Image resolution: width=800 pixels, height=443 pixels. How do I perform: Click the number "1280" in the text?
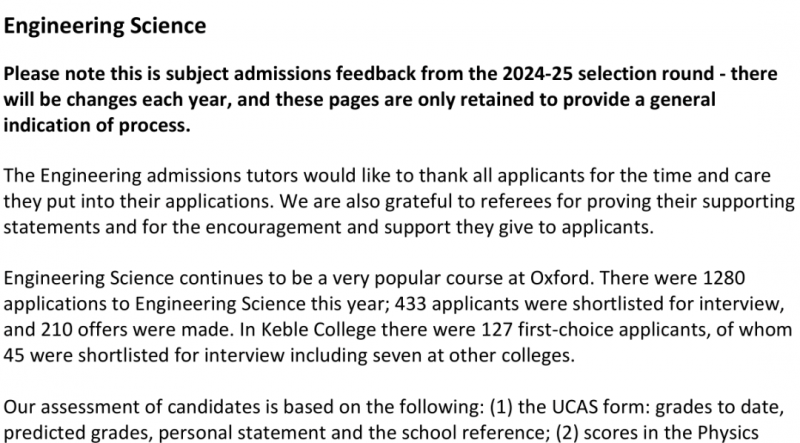click(x=724, y=278)
